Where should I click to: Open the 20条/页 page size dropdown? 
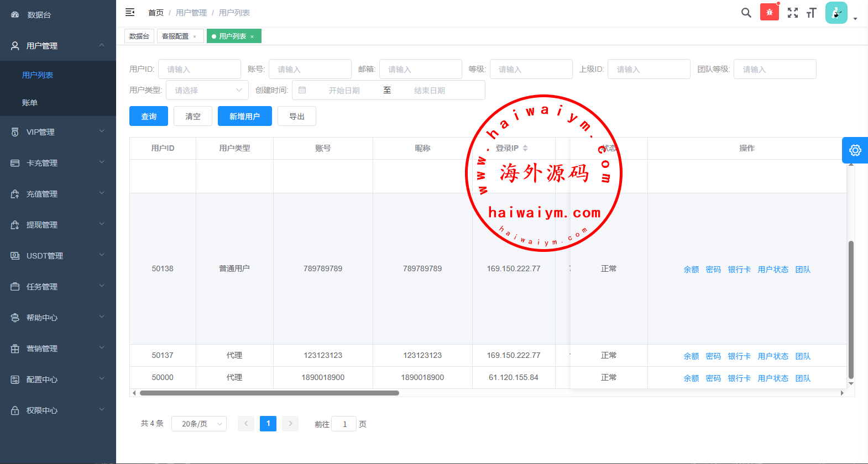point(198,424)
